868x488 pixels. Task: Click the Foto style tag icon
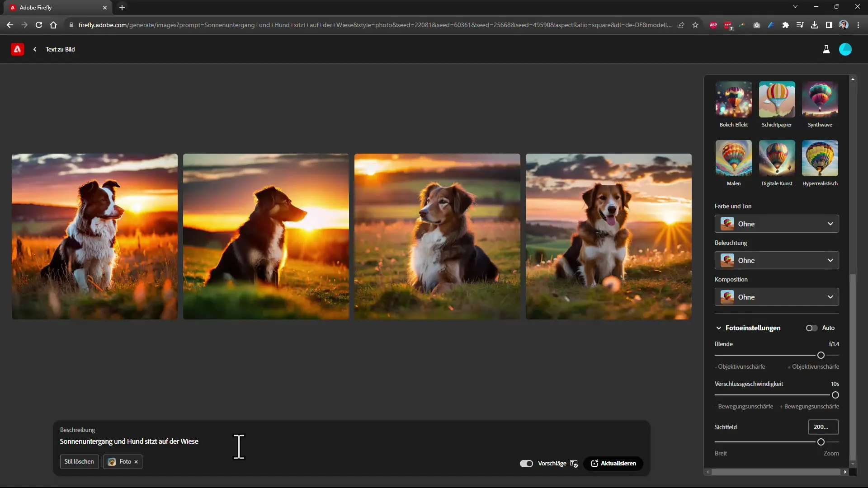click(x=112, y=461)
